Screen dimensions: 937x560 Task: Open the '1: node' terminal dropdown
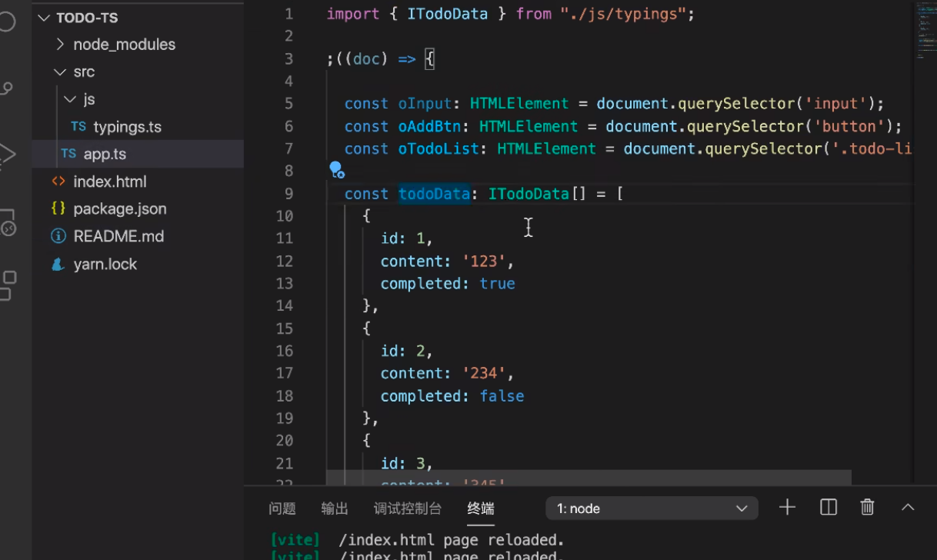tap(651, 508)
